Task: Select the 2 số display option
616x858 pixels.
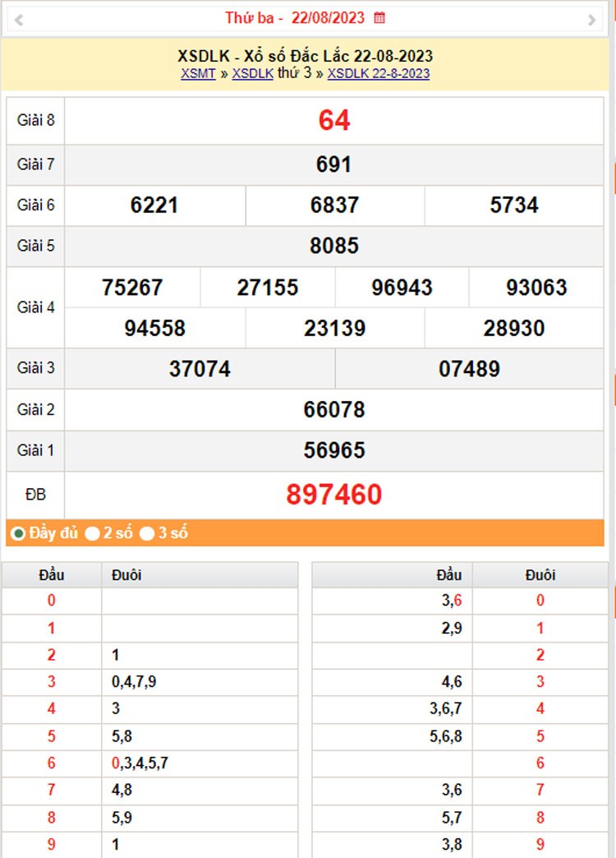Action: 93,533
